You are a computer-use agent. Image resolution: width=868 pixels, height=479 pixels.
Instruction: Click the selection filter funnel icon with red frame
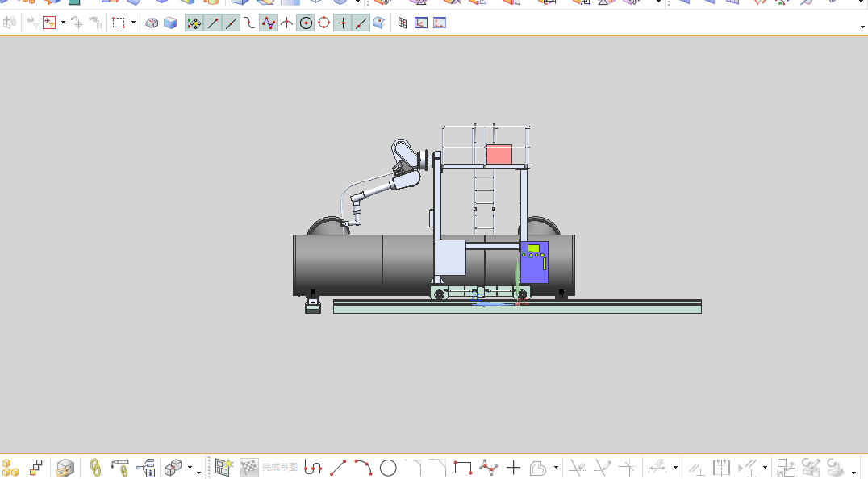pyautogui.click(x=49, y=23)
